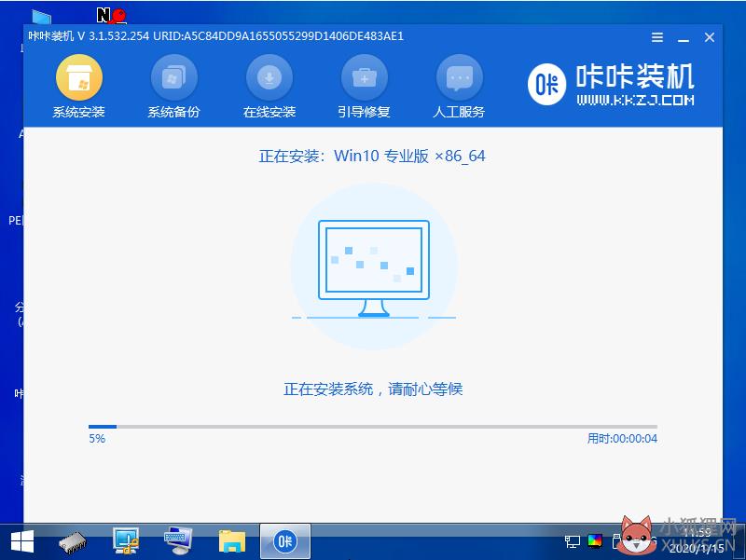Open File Explorer from the taskbar
The width and height of the screenshot is (746, 560).
tap(231, 542)
